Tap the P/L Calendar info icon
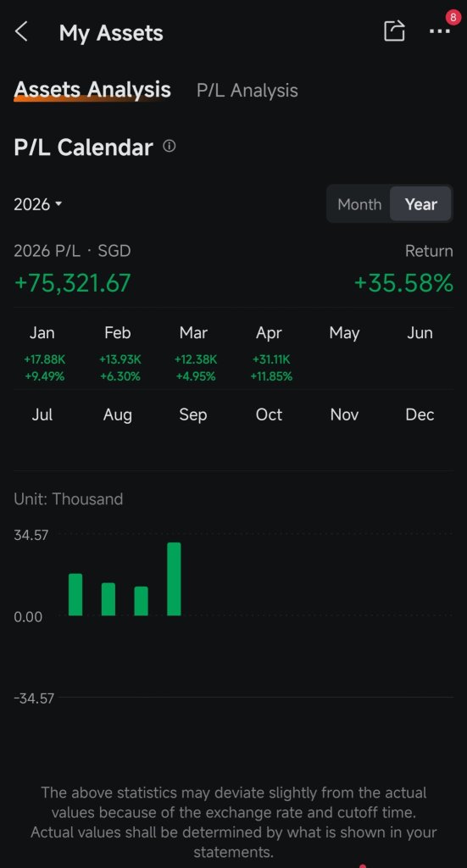This screenshot has height=868, width=467. [x=170, y=146]
